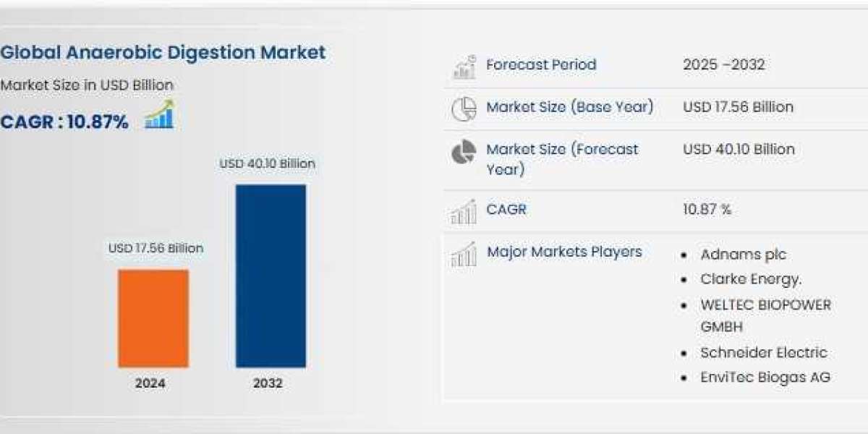Click the Schneider Electric entry
868x434 pixels.
tap(763, 353)
